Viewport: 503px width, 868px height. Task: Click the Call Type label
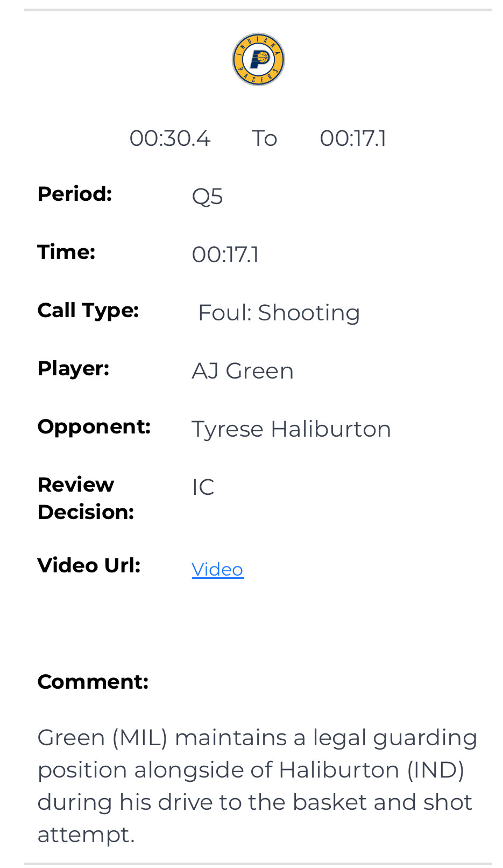[x=88, y=310]
